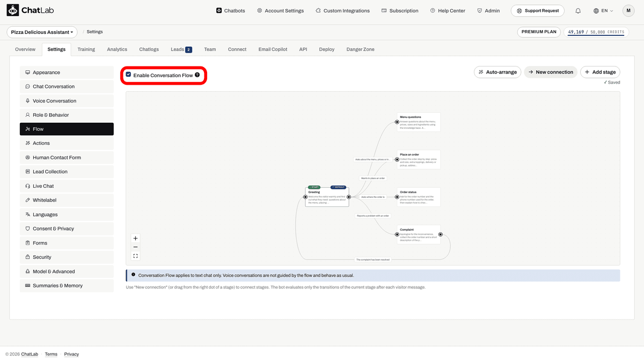Click the Menu questions stage connector dot
The width and height of the screenshot is (644, 362).
(x=397, y=122)
